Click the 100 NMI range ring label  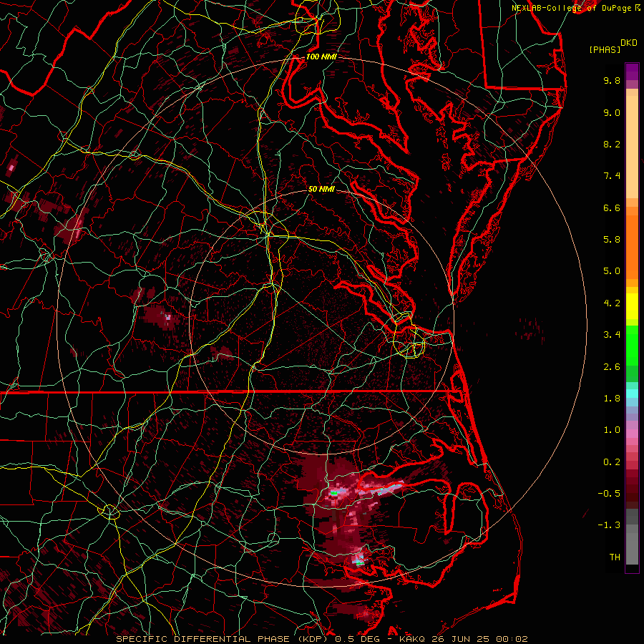pyautogui.click(x=321, y=57)
